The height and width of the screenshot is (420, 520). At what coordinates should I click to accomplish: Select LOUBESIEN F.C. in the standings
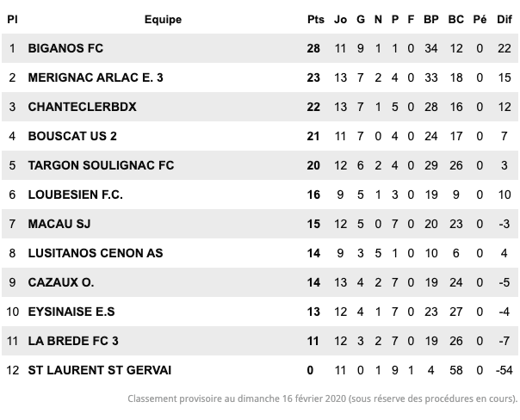pos(75,195)
